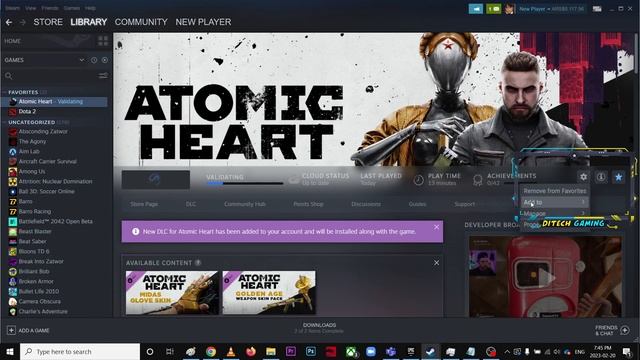
Task: Go back with the left arrow
Action: click(x=9, y=22)
